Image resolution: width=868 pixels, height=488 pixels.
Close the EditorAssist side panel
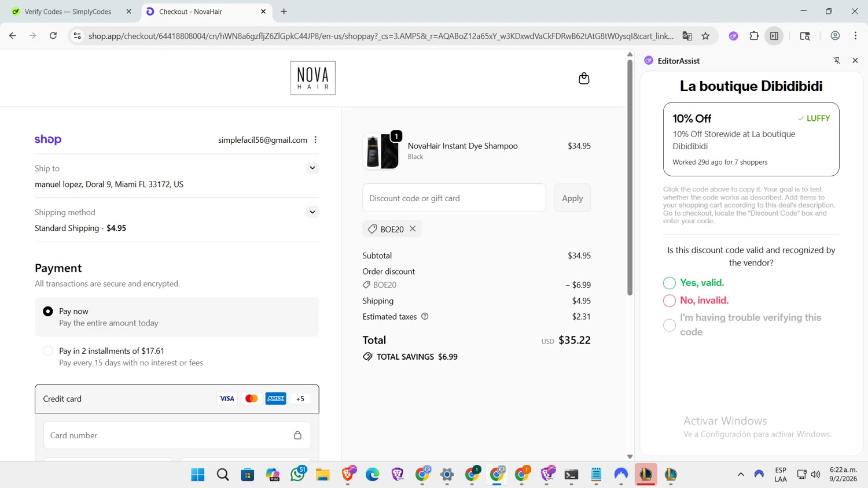[x=855, y=61]
